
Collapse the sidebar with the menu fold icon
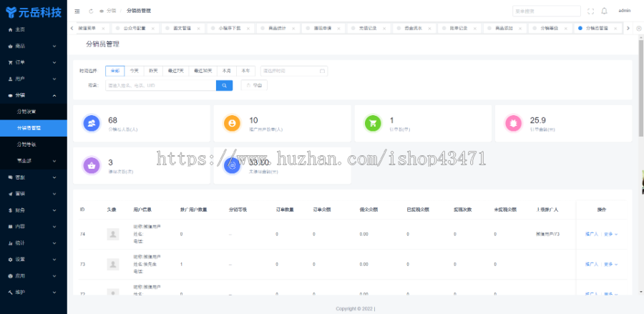coord(77,11)
